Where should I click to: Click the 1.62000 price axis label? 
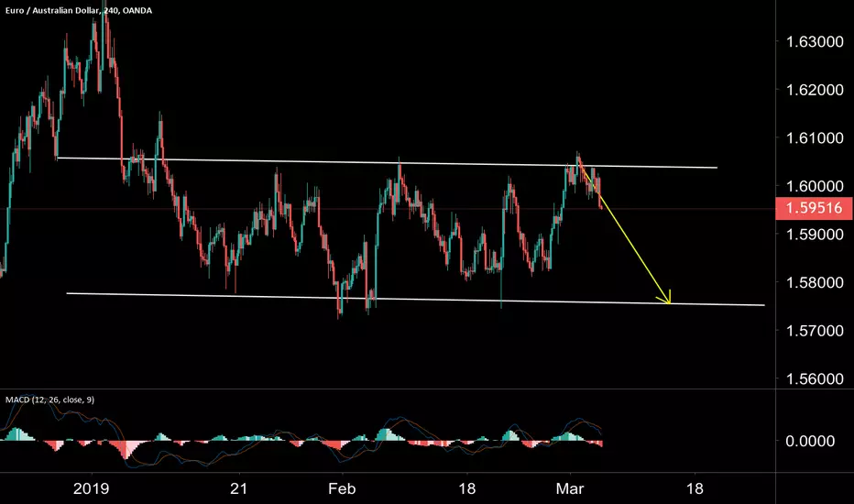point(815,90)
